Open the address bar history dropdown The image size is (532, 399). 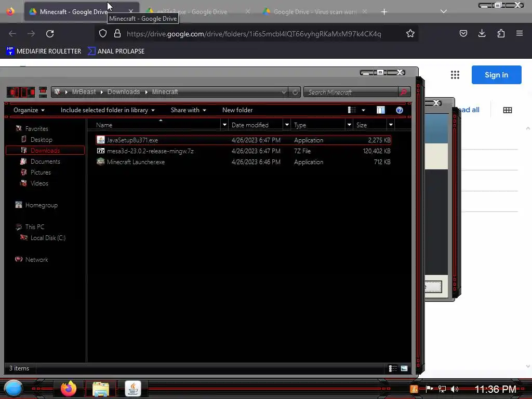click(x=284, y=92)
